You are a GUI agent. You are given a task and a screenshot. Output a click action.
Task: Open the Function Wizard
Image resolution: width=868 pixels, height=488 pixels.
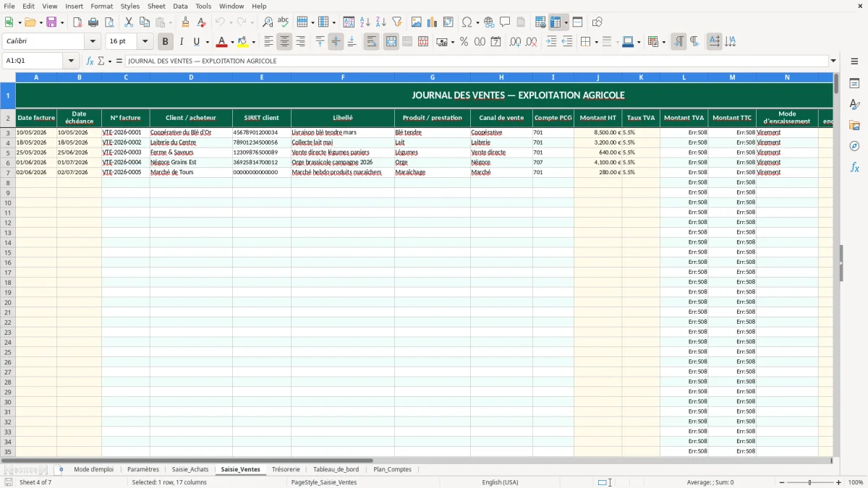pos(90,61)
